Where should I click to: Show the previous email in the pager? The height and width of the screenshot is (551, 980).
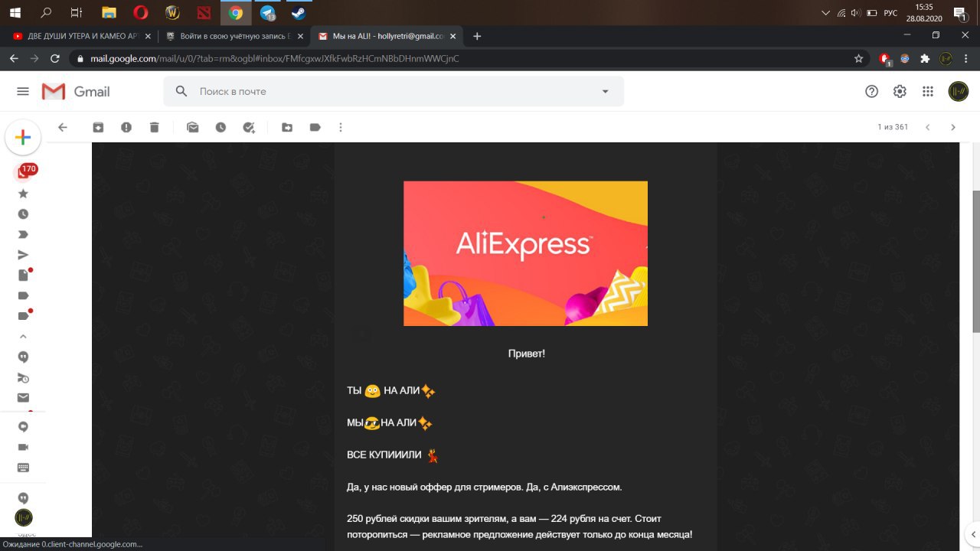(x=928, y=128)
